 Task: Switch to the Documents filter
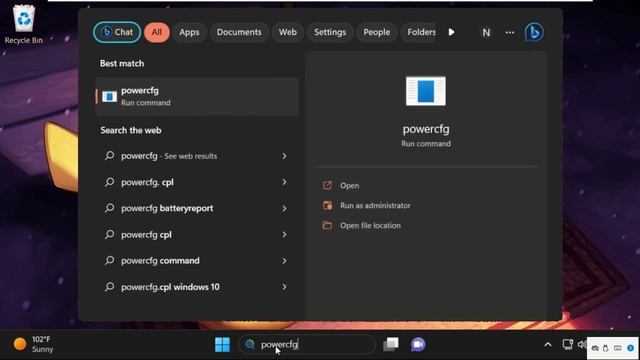239,32
